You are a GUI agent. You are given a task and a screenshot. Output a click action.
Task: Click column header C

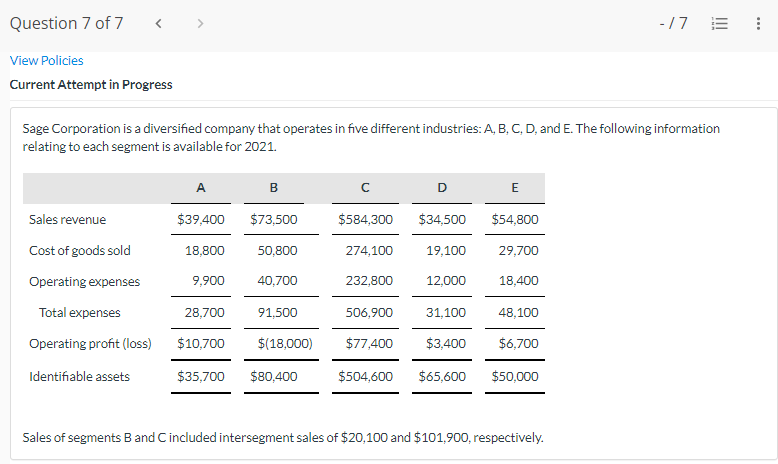(365, 188)
